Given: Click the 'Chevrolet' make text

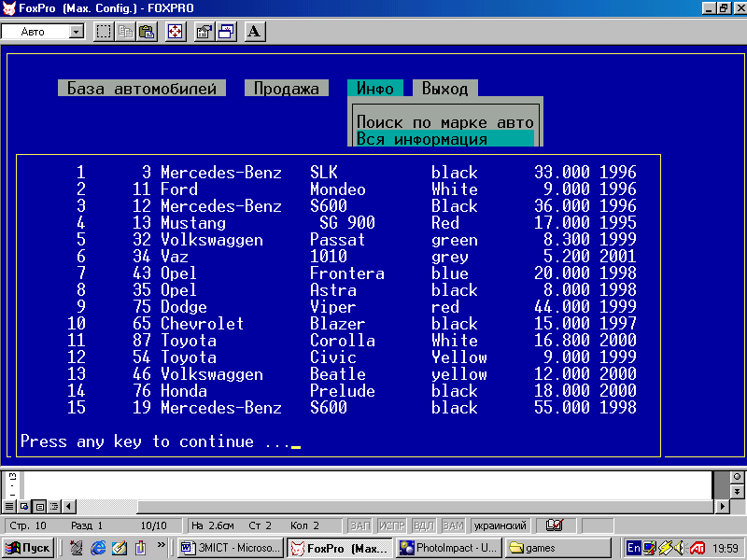Looking at the screenshot, I should pyautogui.click(x=202, y=323).
